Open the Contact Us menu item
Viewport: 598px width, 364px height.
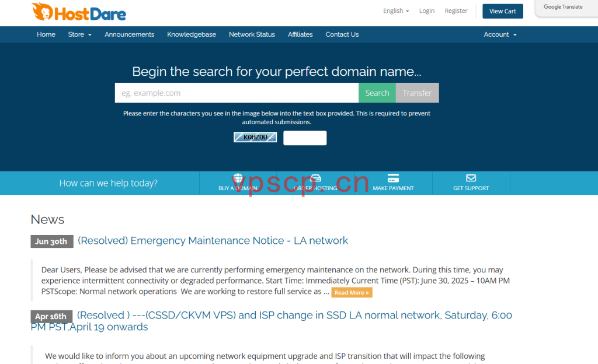click(342, 34)
